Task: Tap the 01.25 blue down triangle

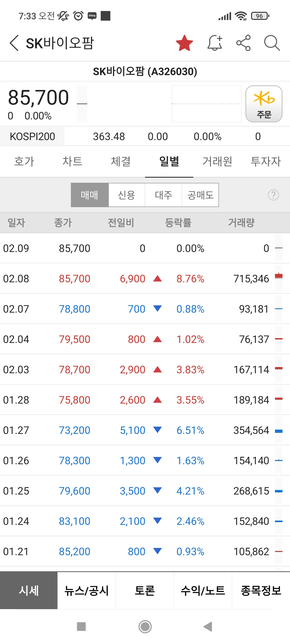Action: 157,491
